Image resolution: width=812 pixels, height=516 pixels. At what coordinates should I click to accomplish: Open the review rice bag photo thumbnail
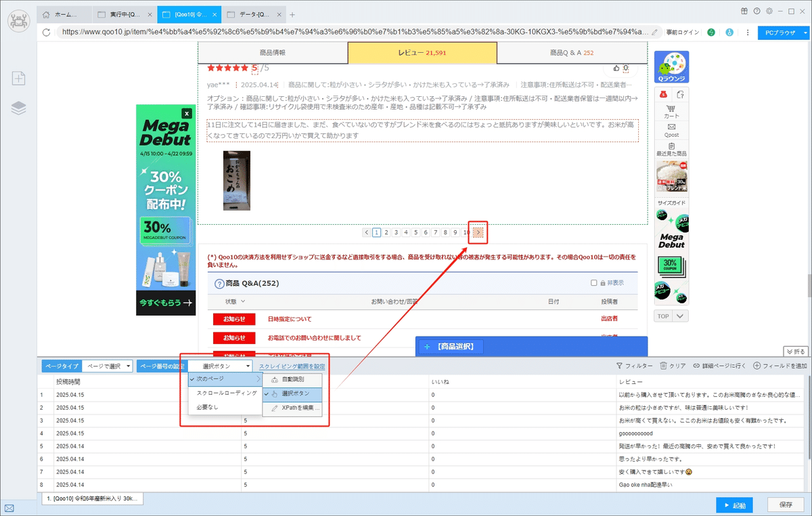(x=237, y=181)
